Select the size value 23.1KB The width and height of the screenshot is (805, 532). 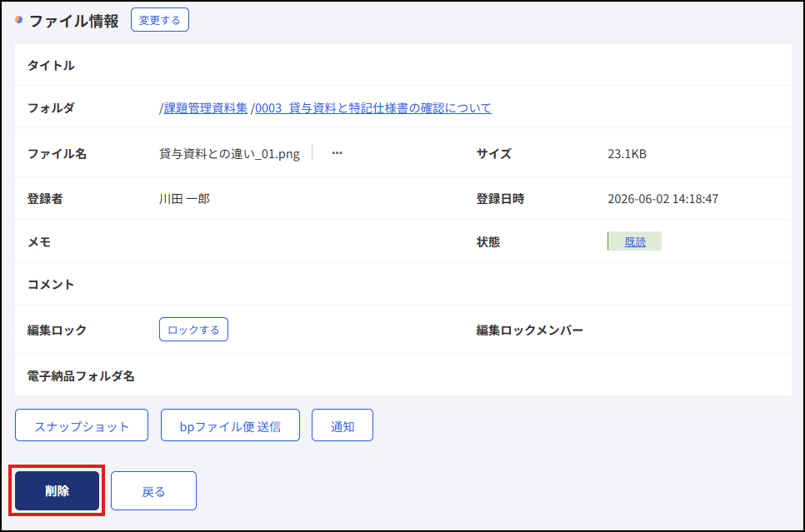point(627,154)
